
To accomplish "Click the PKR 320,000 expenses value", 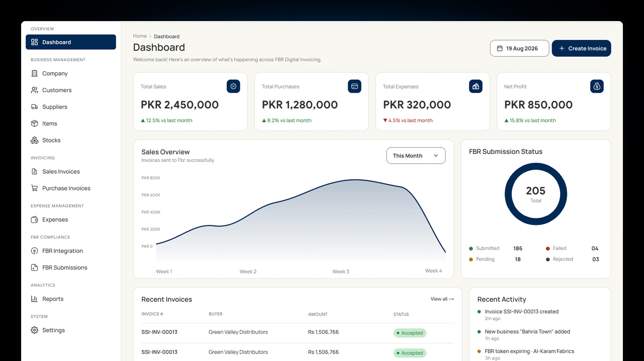I will (x=417, y=105).
